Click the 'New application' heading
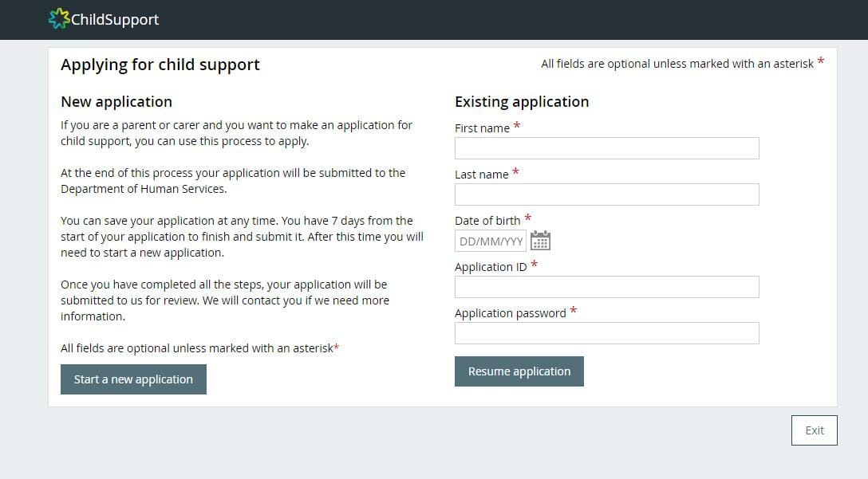 pos(116,102)
